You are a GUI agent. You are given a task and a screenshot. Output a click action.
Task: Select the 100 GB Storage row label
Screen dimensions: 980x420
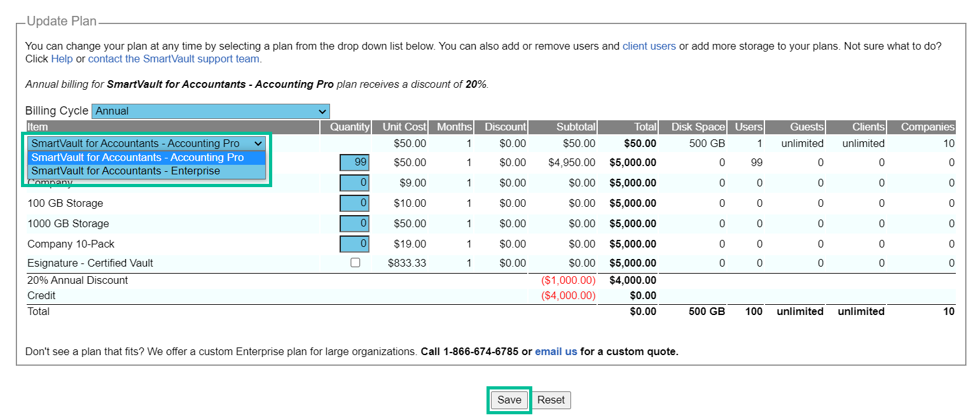65,204
